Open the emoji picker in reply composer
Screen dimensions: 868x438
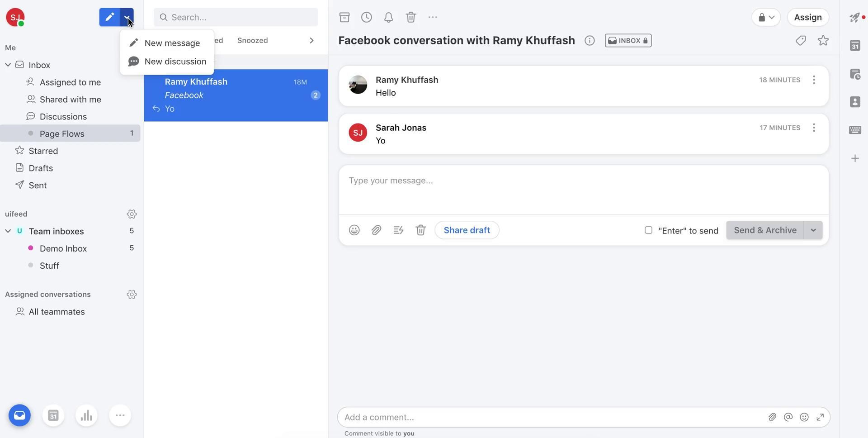354,230
